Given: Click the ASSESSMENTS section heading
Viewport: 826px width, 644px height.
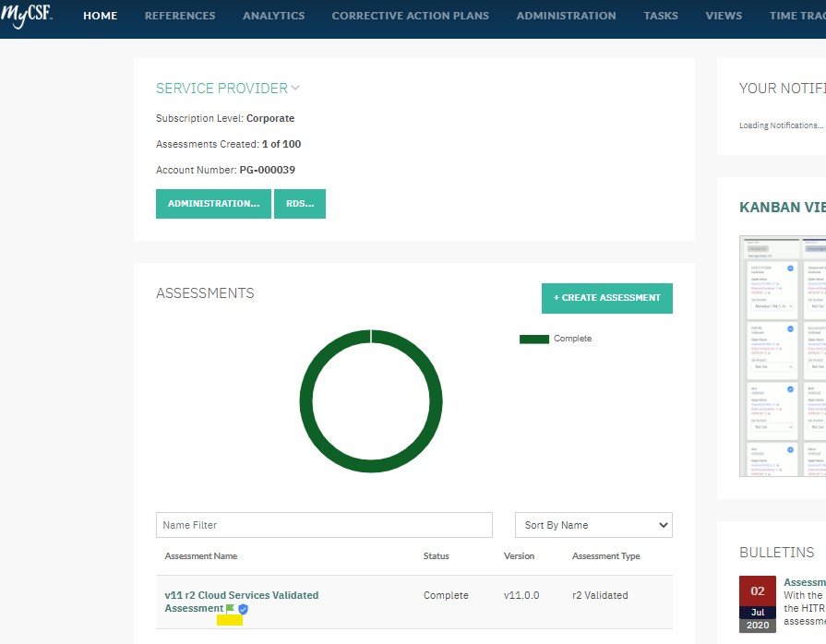Looking at the screenshot, I should pos(205,293).
